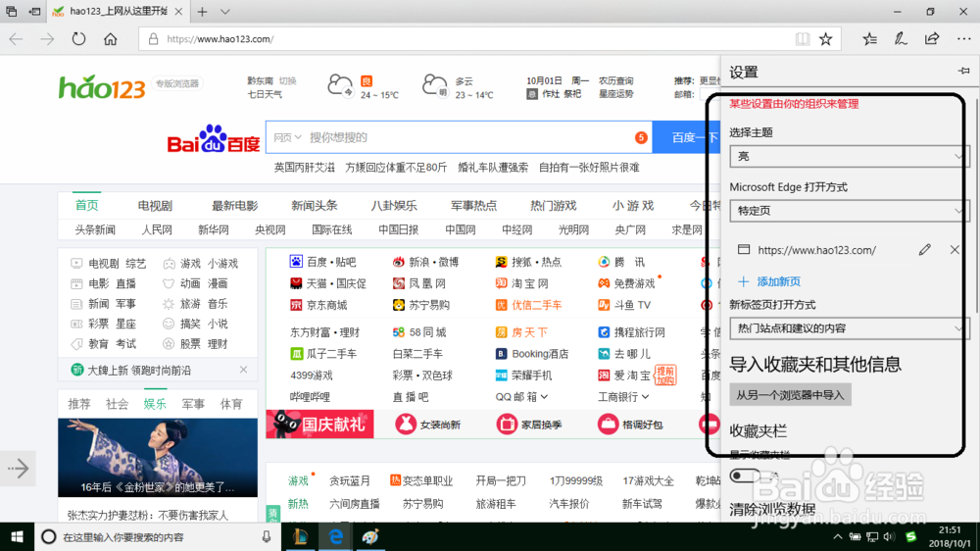Add page to favorites star icon
Viewport: 980px width, 551px height.
tap(825, 39)
